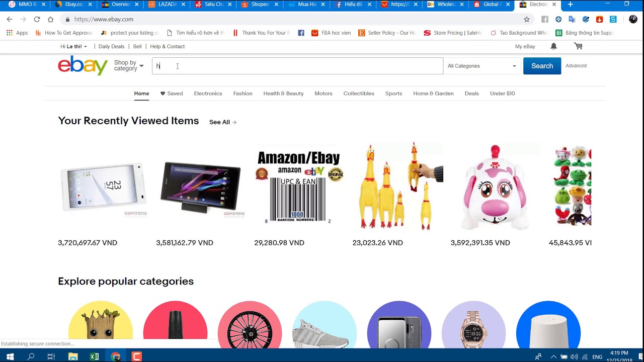Open the sneaker popular category circle
The width and height of the screenshot is (644, 362).
tap(325, 326)
